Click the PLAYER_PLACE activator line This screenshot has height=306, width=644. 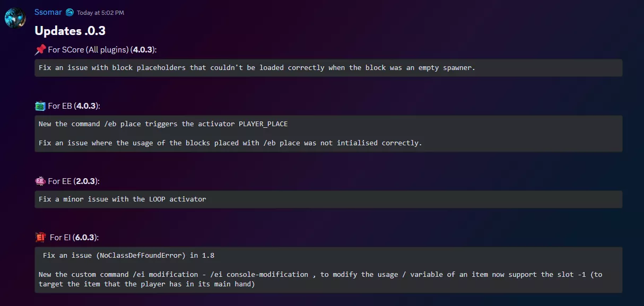(163, 124)
